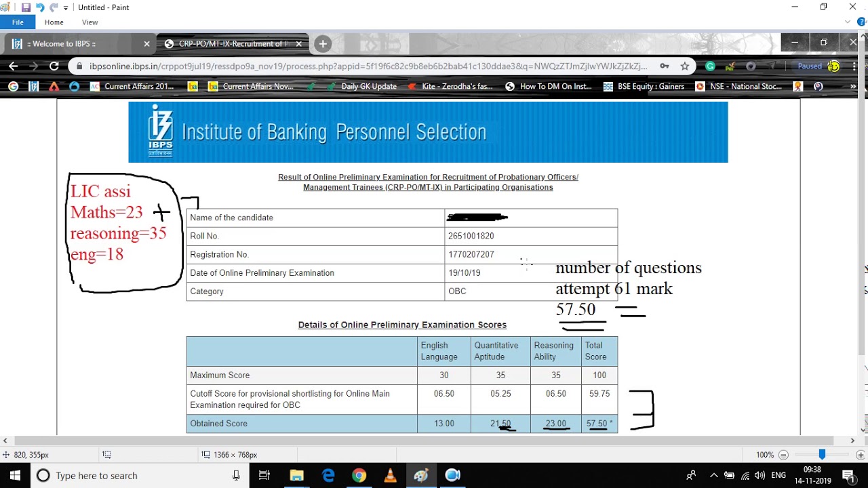Open the Windows Start menu

[15, 476]
